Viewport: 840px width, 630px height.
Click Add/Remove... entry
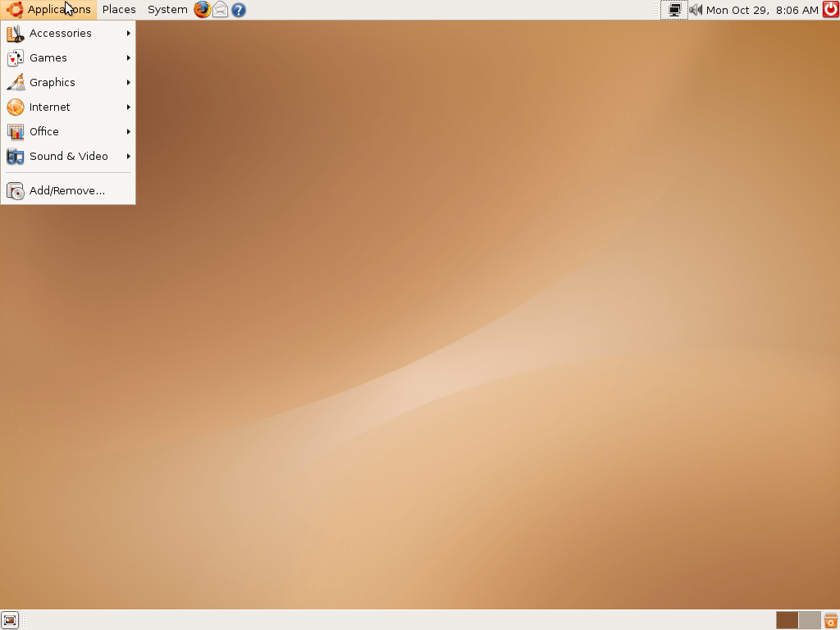(68, 190)
